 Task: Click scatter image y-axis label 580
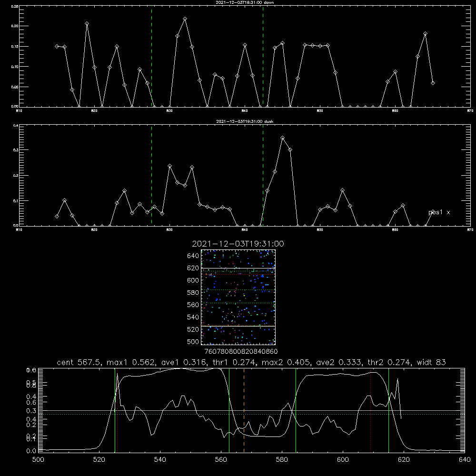click(x=193, y=293)
